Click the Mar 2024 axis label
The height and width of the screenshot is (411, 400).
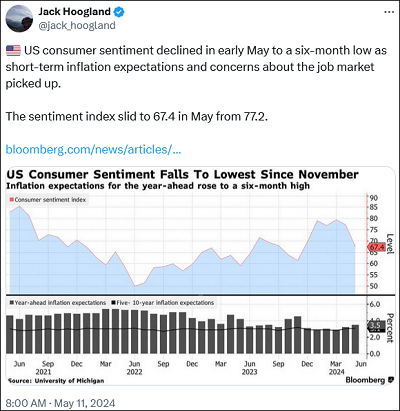[336, 367]
